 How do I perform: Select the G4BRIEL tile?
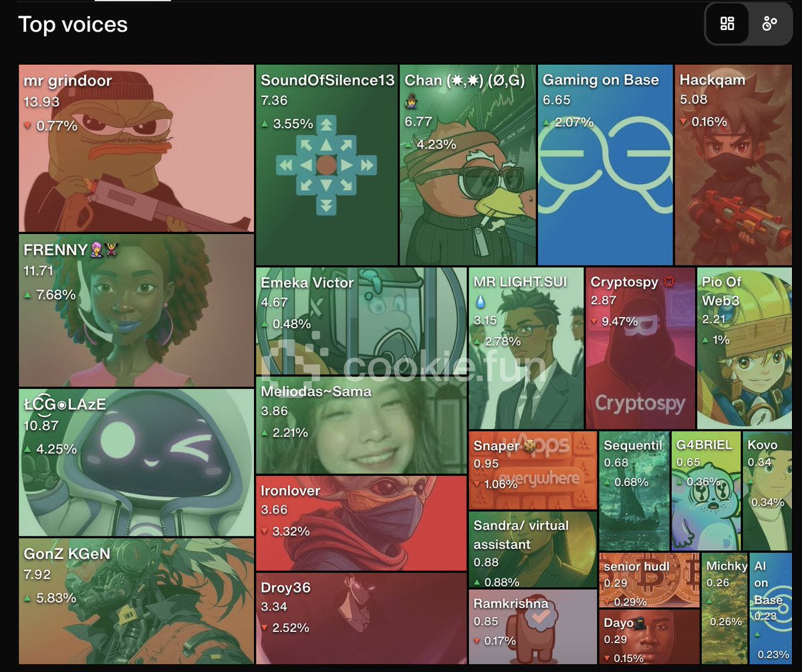[x=706, y=491]
